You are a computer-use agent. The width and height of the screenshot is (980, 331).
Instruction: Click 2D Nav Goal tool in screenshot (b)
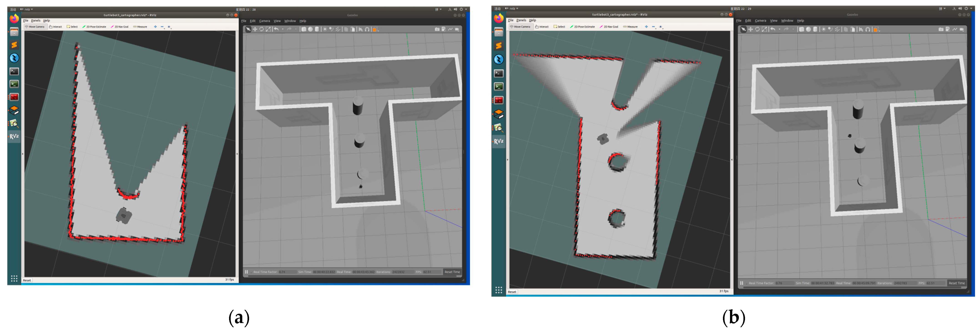point(609,27)
